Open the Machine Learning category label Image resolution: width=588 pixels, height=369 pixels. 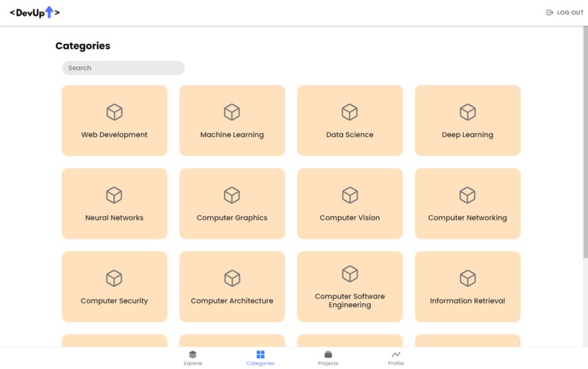pyautogui.click(x=232, y=135)
